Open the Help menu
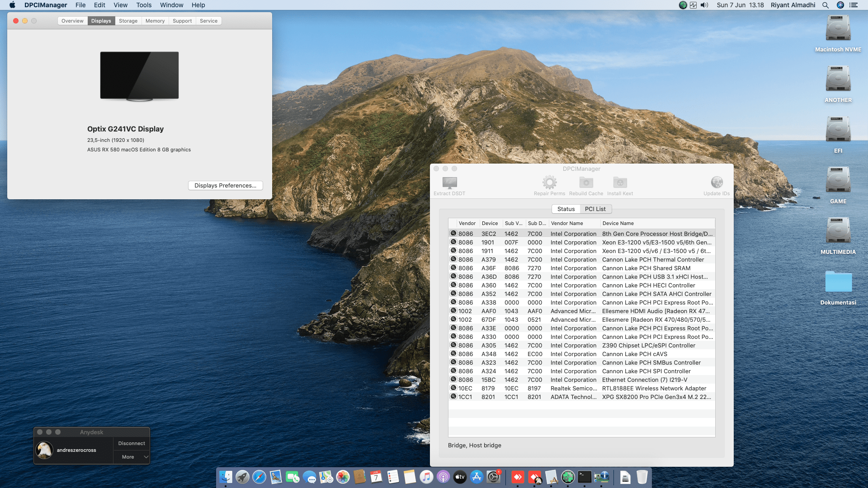This screenshot has height=488, width=868. [x=198, y=5]
